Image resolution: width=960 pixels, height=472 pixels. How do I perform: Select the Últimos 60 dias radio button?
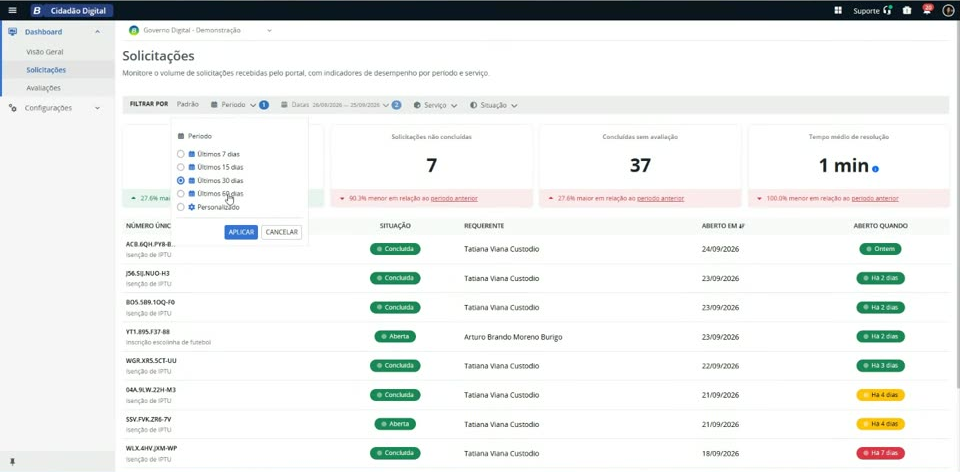click(x=181, y=193)
